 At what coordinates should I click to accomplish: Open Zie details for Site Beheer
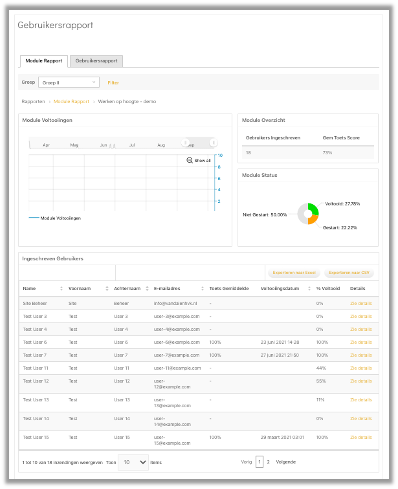point(361,303)
